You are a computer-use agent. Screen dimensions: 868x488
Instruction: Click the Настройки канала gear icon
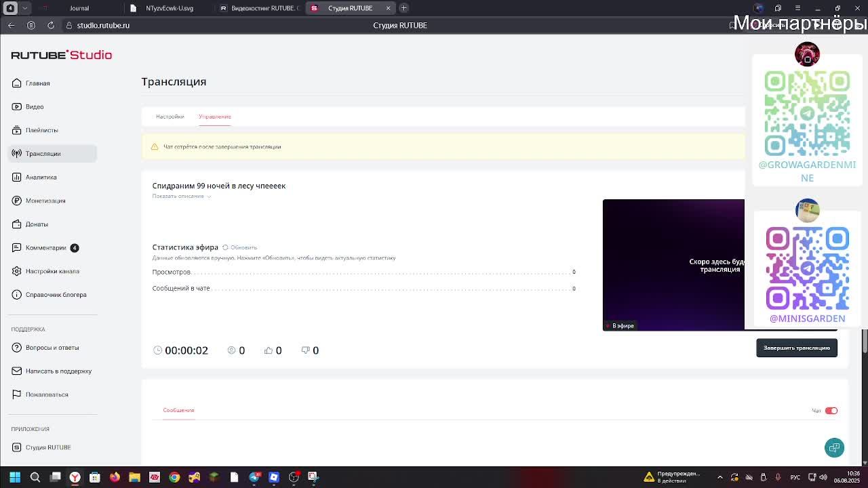coord(17,271)
